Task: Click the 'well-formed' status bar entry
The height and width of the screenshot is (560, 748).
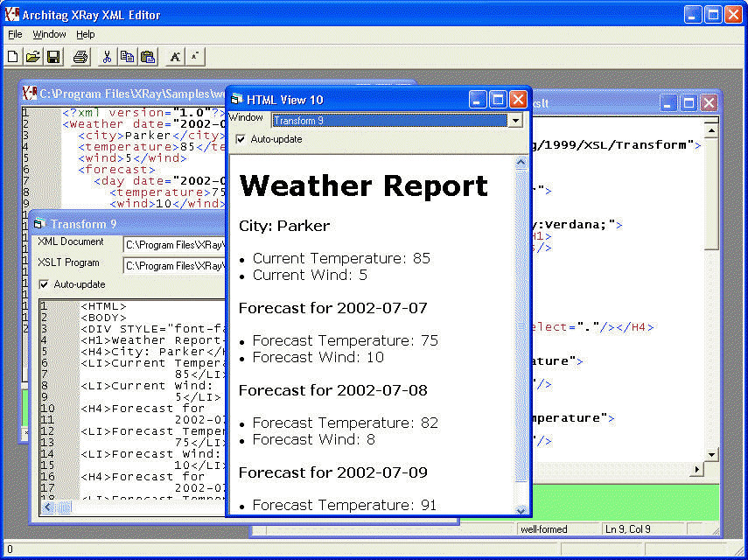Action: coord(544,529)
